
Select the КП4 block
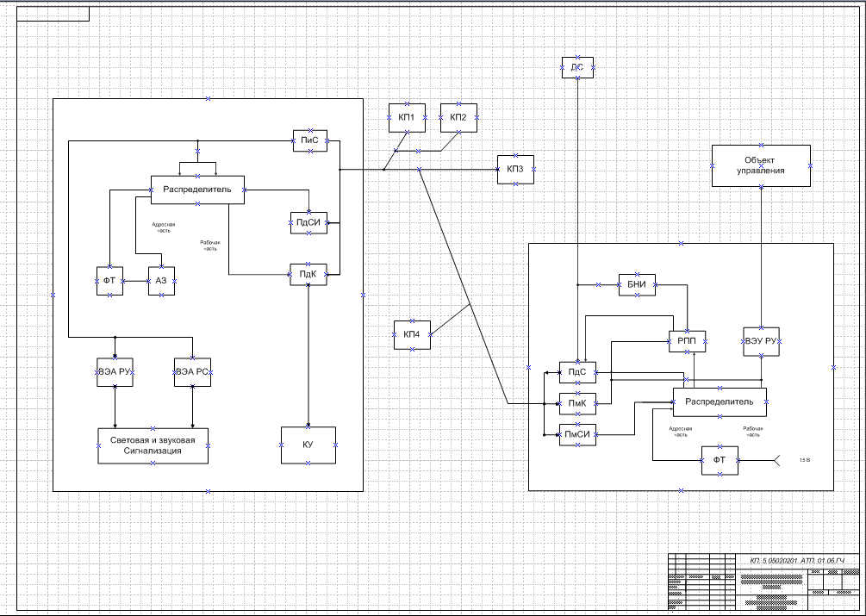coord(412,335)
